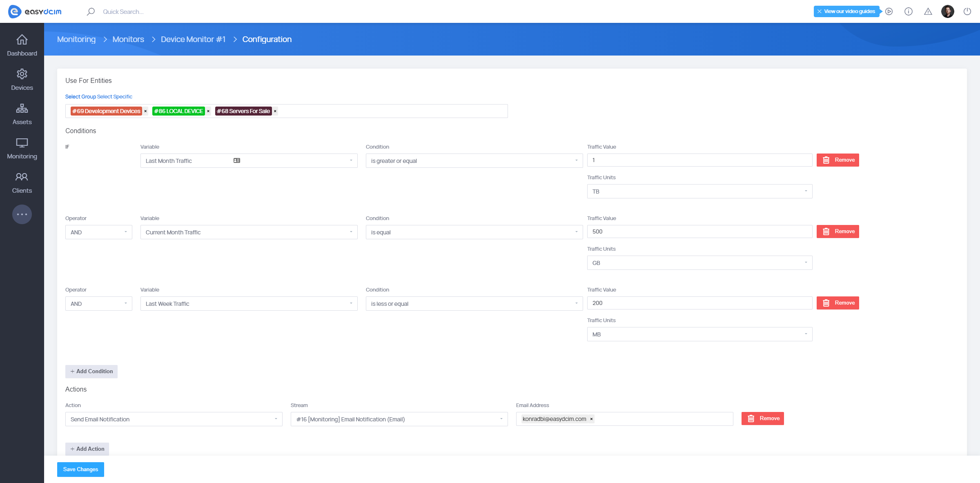Click the Add Condition button
Viewport: 980px width, 483px height.
click(91, 372)
